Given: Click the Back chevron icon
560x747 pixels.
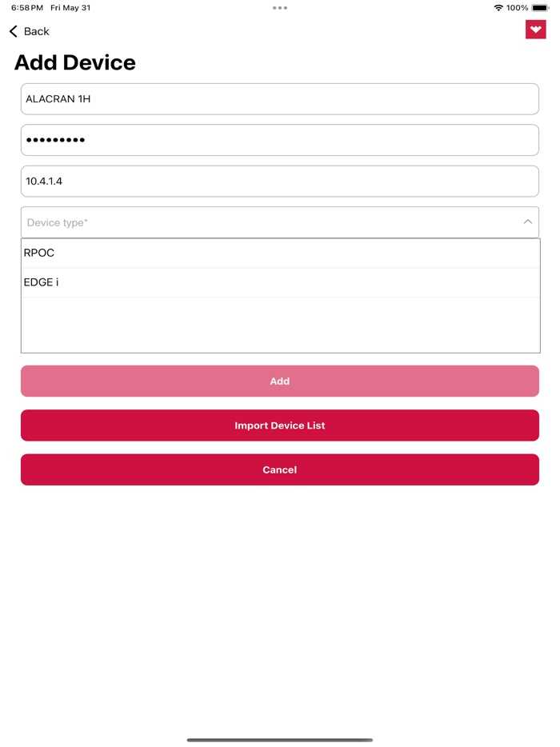Looking at the screenshot, I should coord(11,31).
